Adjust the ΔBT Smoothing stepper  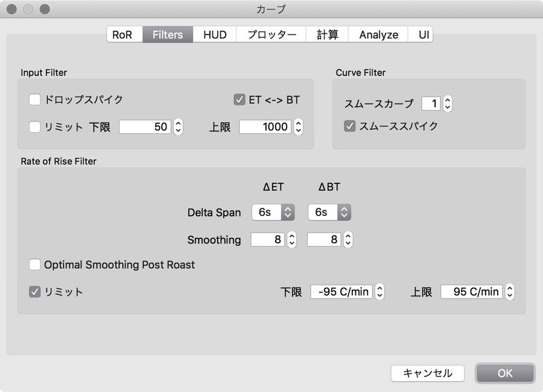pyautogui.click(x=348, y=239)
